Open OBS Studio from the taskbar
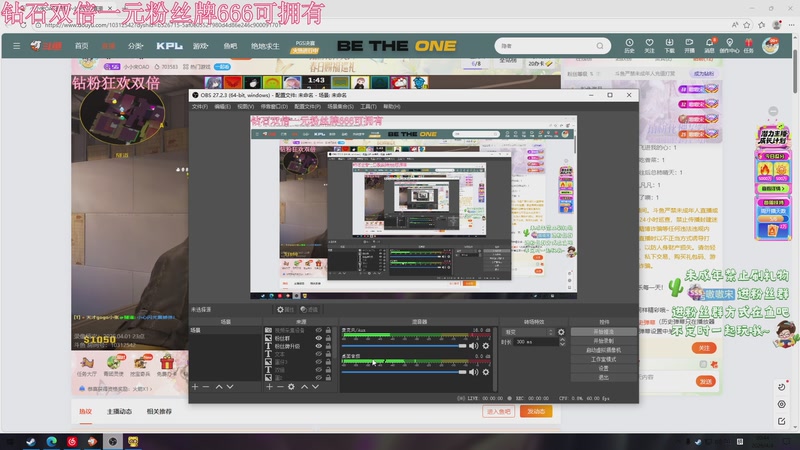The image size is (800, 450). (x=113, y=442)
